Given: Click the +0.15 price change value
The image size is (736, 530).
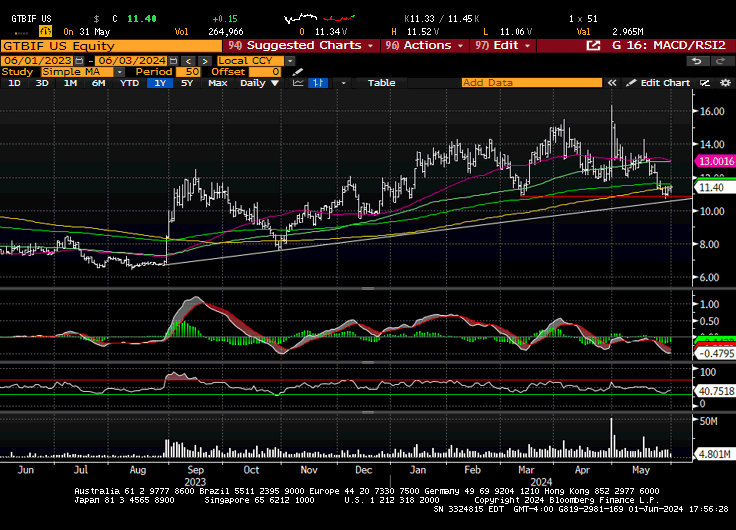Looking at the screenshot, I should point(225,19).
